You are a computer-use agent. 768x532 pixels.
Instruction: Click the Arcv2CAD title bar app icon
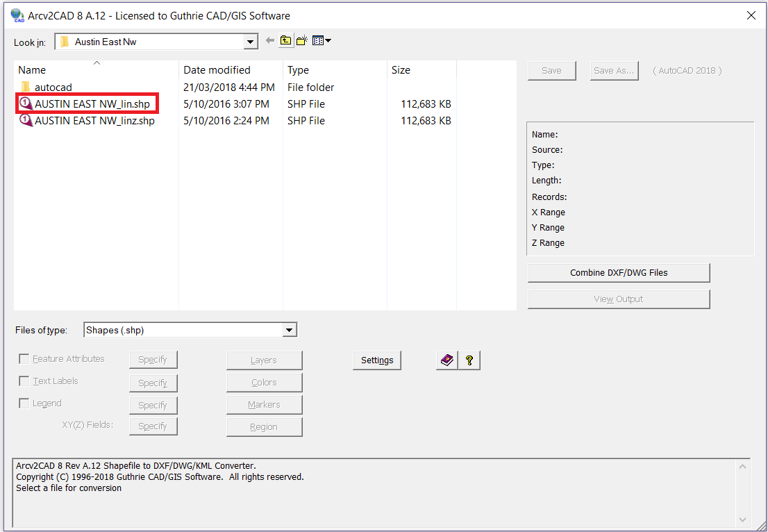(17, 16)
